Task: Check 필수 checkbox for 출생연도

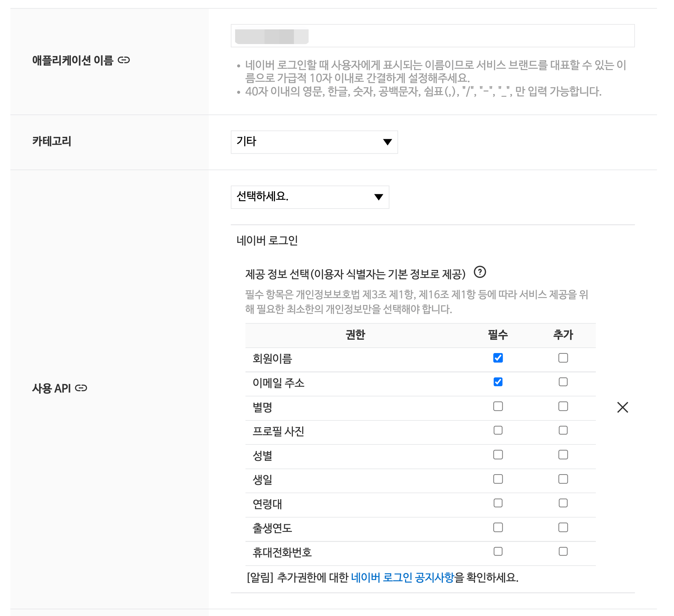Action: click(498, 528)
